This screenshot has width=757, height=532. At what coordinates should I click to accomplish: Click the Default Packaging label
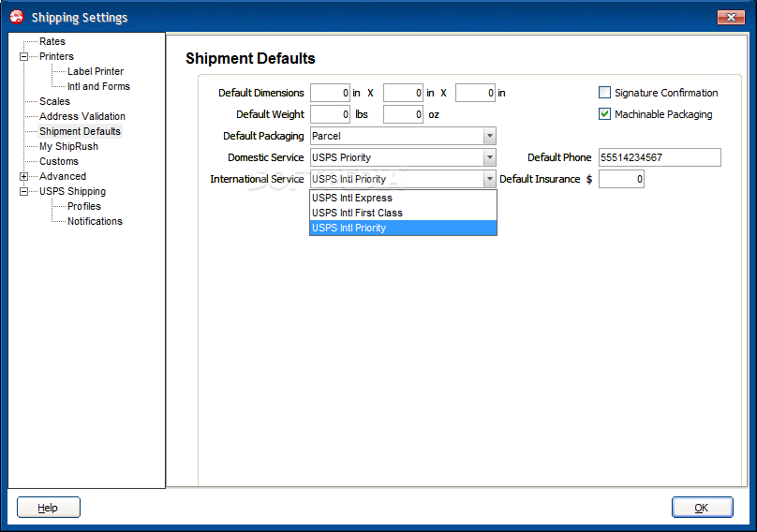click(x=263, y=136)
